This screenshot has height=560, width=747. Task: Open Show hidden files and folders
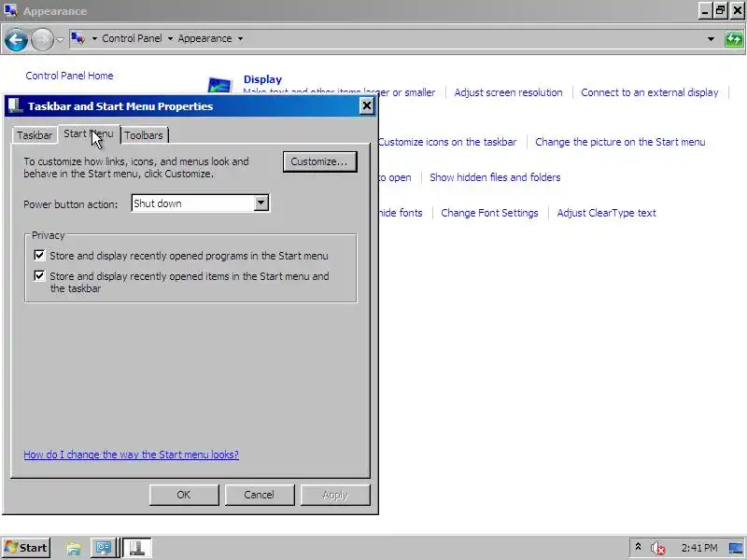click(x=495, y=177)
